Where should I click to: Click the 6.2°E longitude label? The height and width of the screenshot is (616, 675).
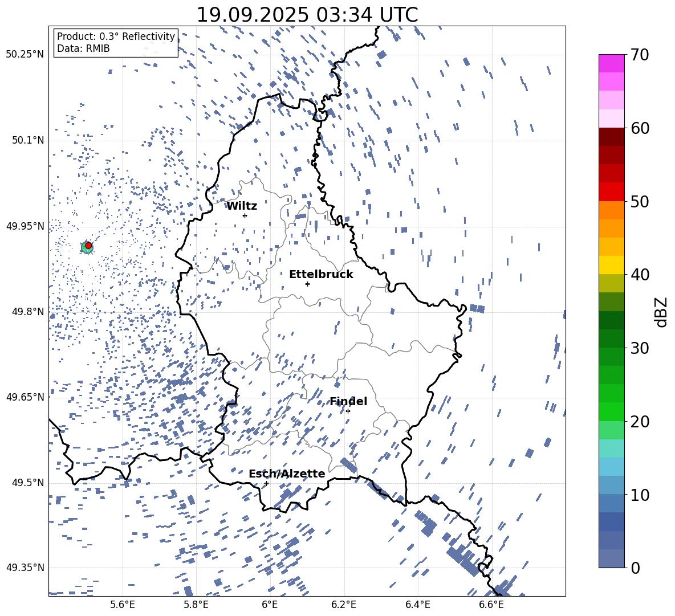[x=344, y=605]
